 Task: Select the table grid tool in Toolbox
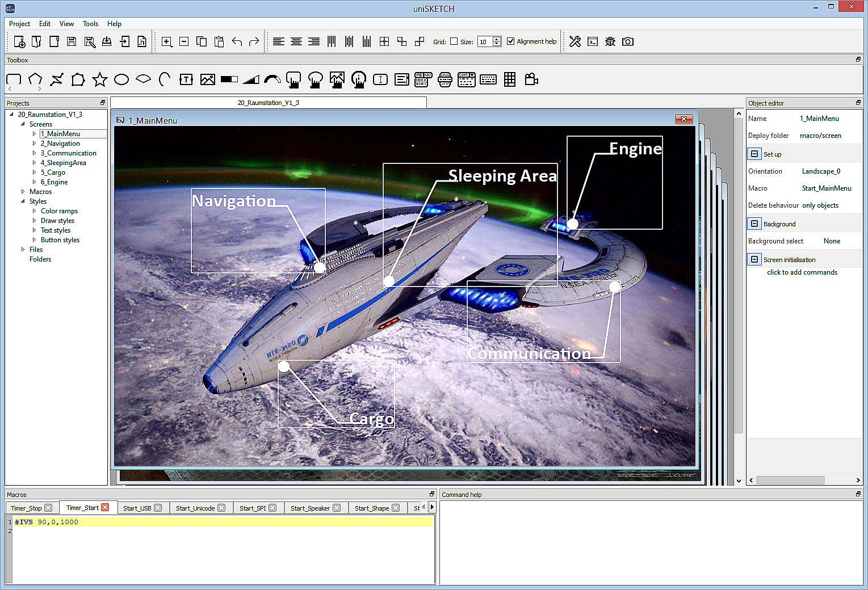(510, 79)
